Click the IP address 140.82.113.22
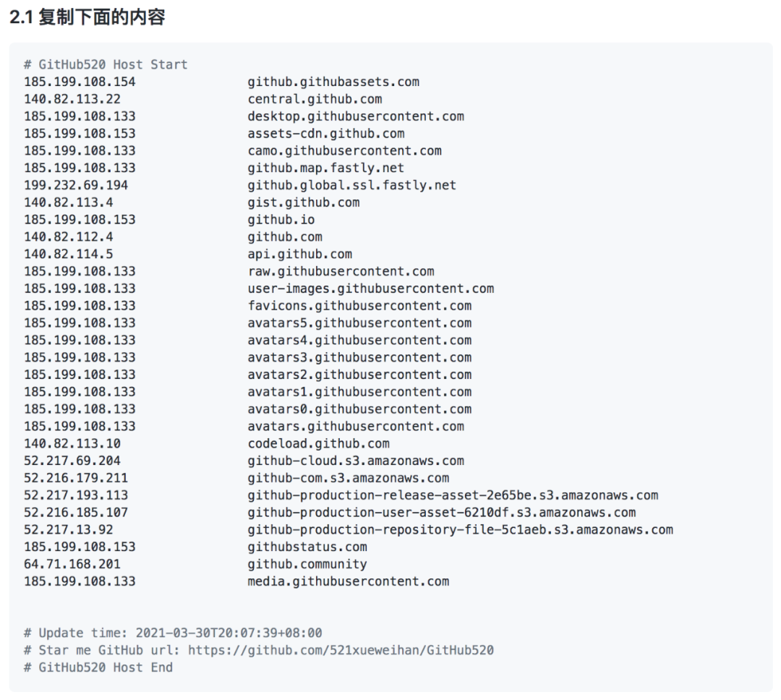This screenshot has width=781, height=700. click(72, 99)
